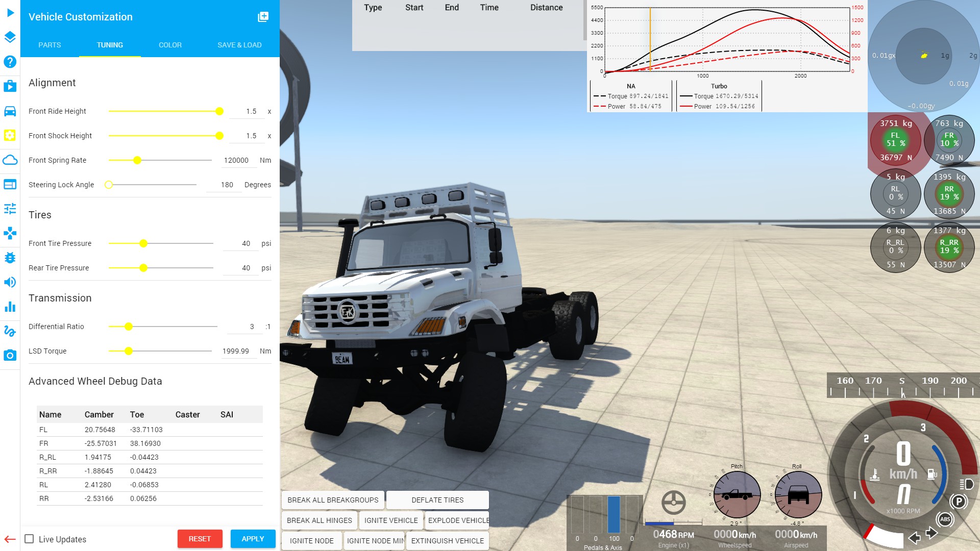The height and width of the screenshot is (551, 980).
Task: Open the layers icon in the sidebar
Action: click(10, 37)
